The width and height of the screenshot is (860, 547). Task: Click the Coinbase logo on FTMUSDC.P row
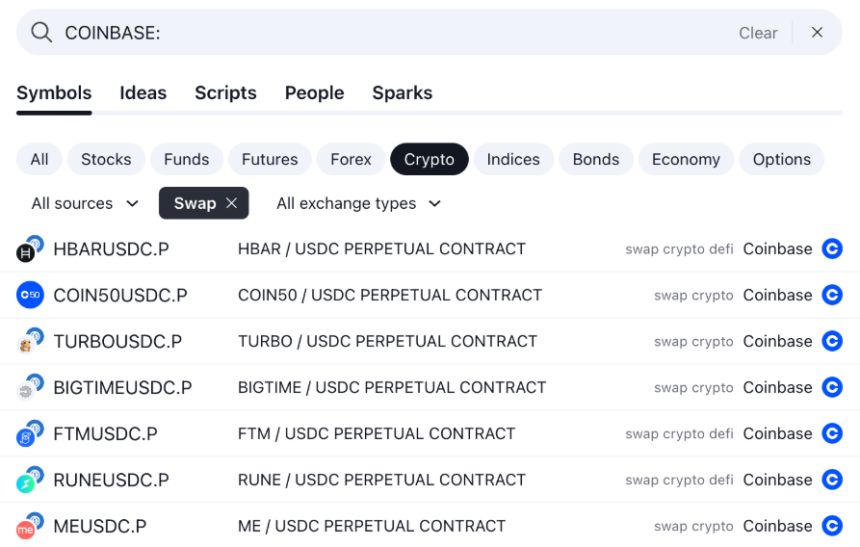pyautogui.click(x=832, y=434)
